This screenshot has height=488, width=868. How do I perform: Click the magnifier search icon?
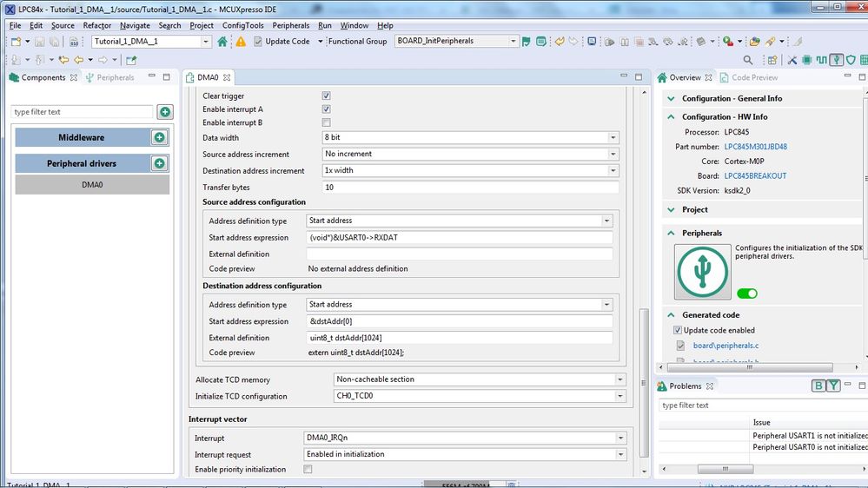point(748,60)
